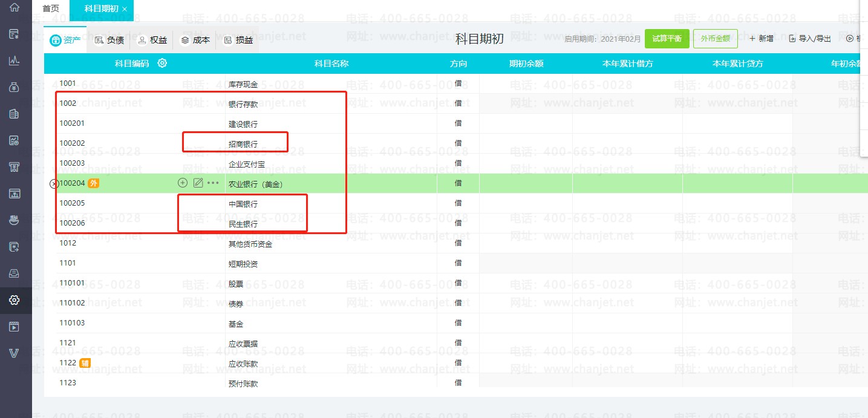Image resolution: width=868 pixels, height=418 pixels.
Task: Click the home icon in left sidebar
Action: tap(15, 8)
